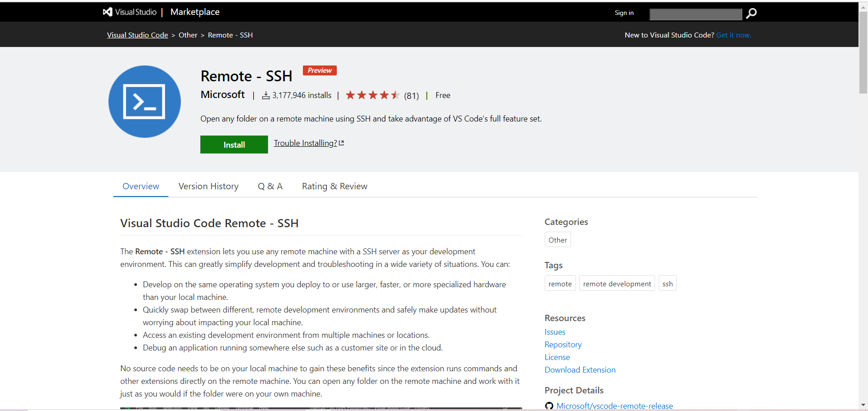Open the Repository resource link

pos(563,345)
